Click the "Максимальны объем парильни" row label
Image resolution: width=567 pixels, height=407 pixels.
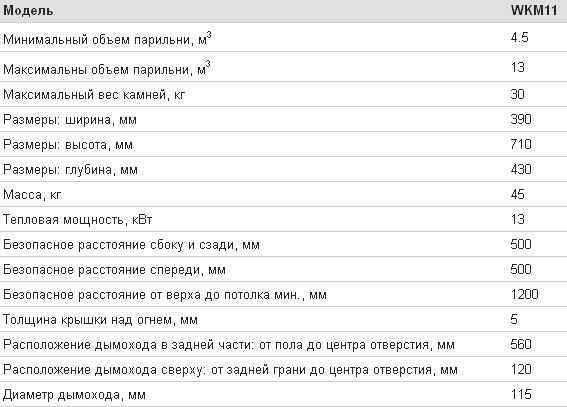(107, 69)
